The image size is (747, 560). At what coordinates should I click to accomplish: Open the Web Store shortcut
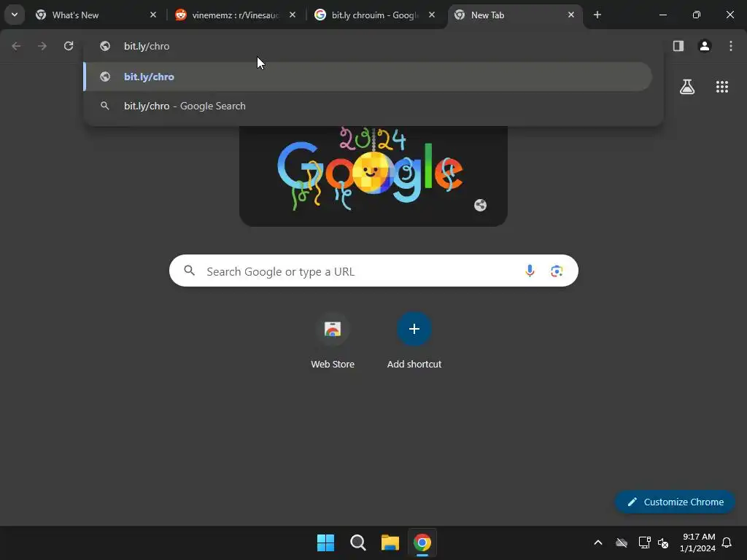point(333,341)
